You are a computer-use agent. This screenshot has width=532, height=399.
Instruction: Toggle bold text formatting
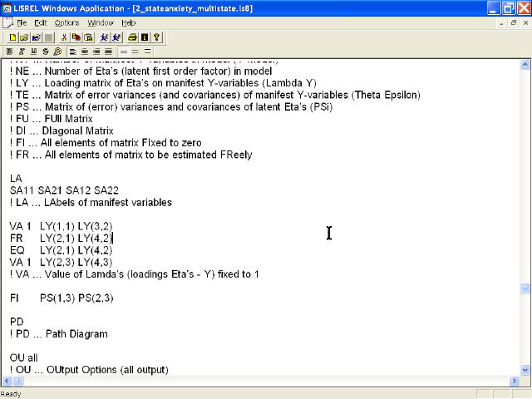point(10,52)
